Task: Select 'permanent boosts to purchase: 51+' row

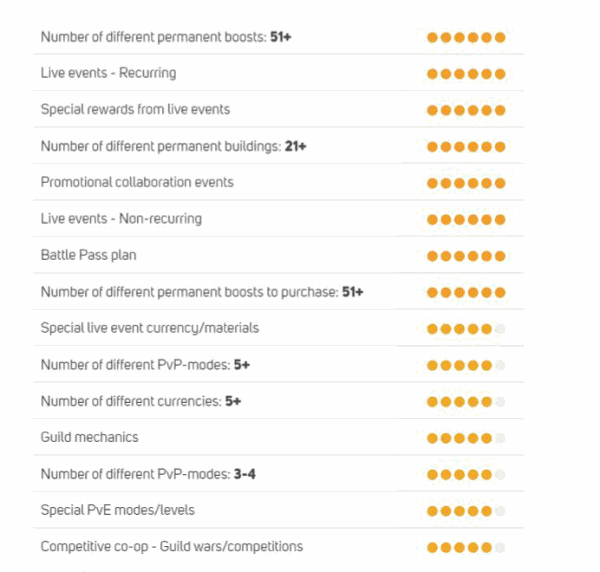Action: 201,292
